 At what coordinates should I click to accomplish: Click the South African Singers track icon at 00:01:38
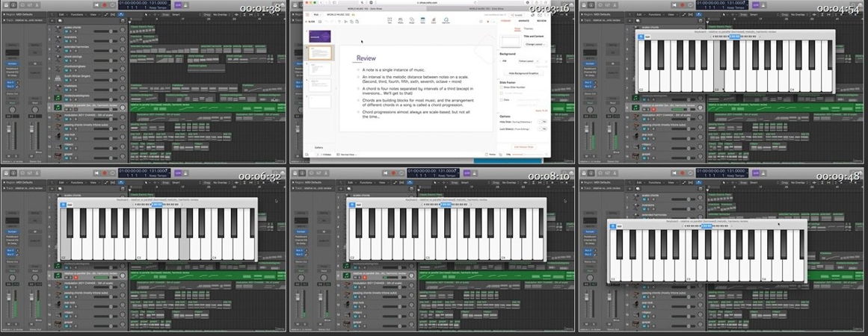coord(58,77)
